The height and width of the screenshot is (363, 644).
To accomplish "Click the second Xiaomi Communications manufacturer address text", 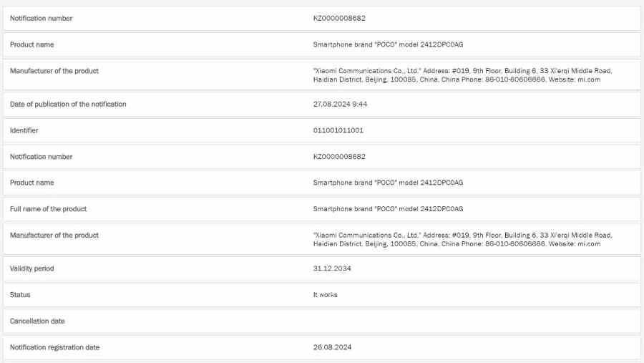I will [462, 239].
